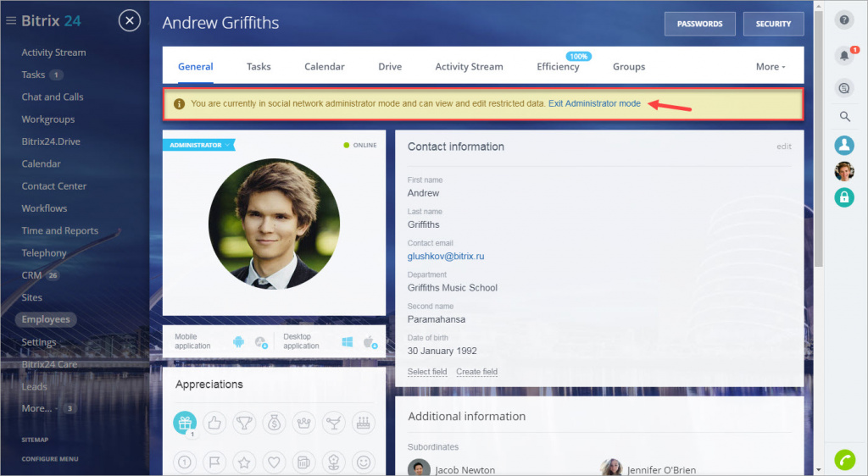Open Activity Stream in left sidebar

pos(53,53)
